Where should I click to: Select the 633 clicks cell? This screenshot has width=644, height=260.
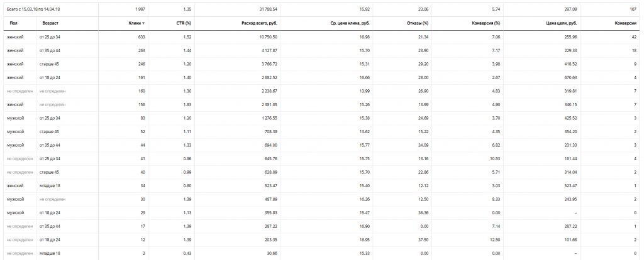click(140, 37)
